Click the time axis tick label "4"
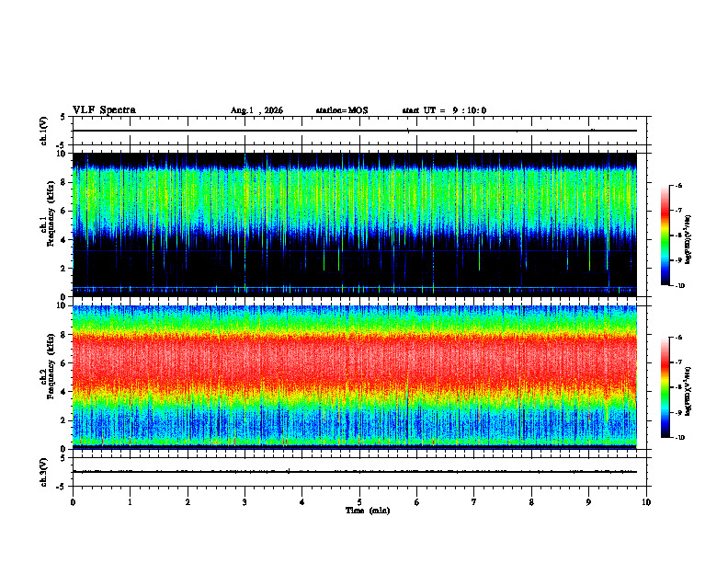Image resolution: width=728 pixels, height=563 pixels. 302,502
